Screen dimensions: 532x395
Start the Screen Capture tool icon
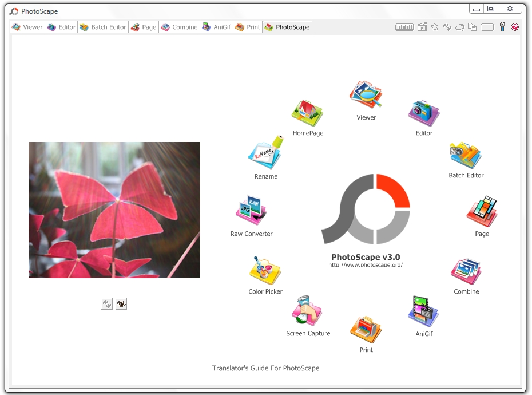pyautogui.click(x=307, y=311)
